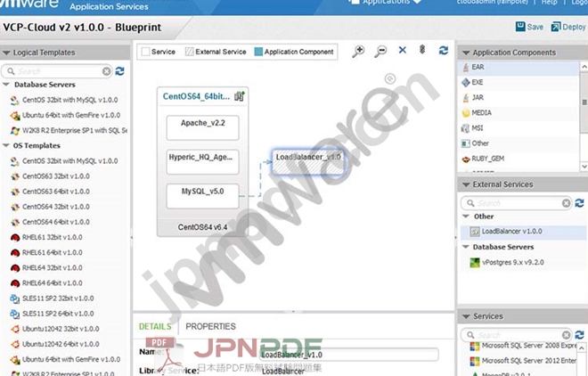Click the Services search field
Image resolution: width=588 pixels, height=376 pixels.
coord(516,335)
